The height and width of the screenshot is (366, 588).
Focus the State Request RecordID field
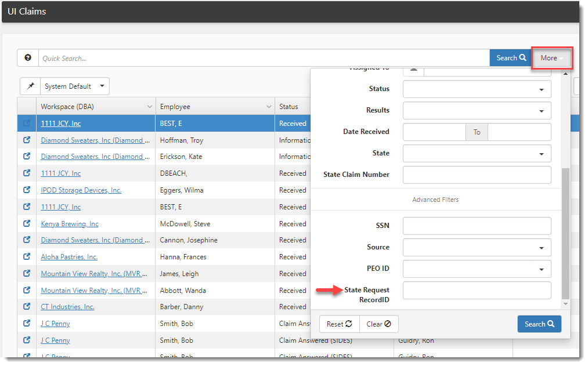477,291
